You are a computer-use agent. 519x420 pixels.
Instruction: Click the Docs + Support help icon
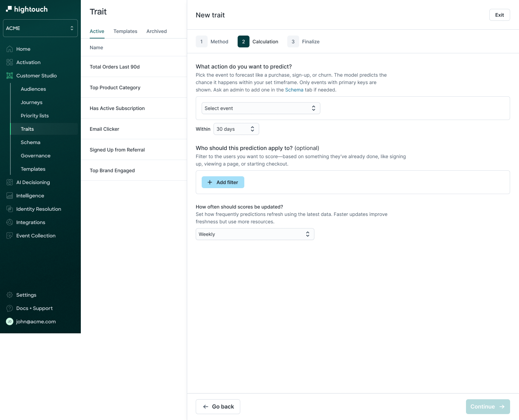[x=10, y=308]
